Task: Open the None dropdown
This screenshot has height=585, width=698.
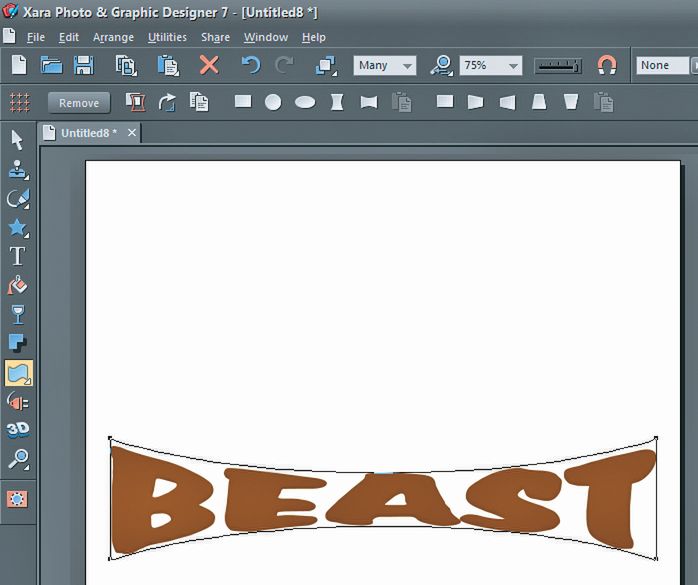Action: tap(665, 65)
